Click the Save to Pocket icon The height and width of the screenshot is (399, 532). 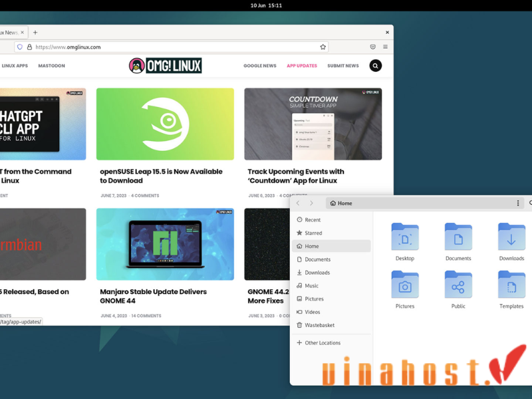pyautogui.click(x=372, y=47)
